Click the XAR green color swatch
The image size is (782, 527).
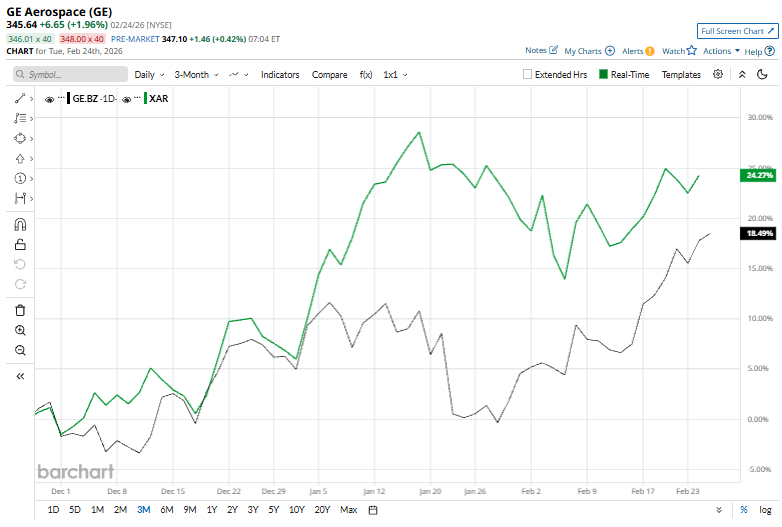[x=145, y=98]
